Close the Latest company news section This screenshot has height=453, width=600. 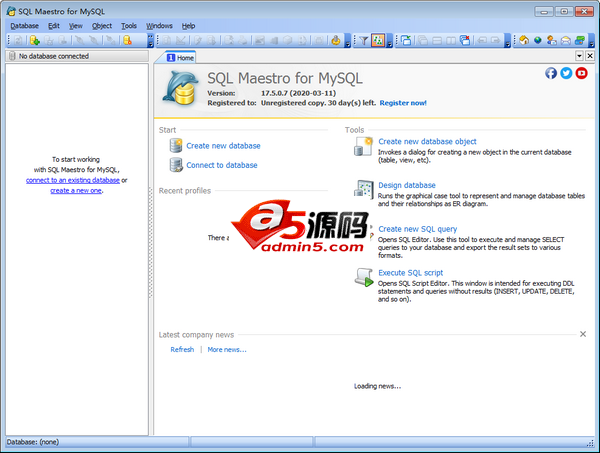tap(583, 334)
